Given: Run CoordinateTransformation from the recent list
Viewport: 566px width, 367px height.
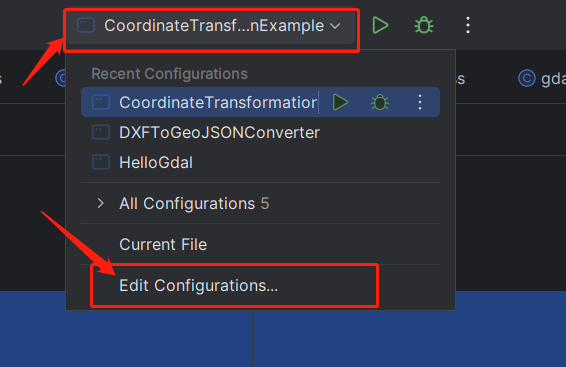Looking at the screenshot, I should click(x=340, y=102).
